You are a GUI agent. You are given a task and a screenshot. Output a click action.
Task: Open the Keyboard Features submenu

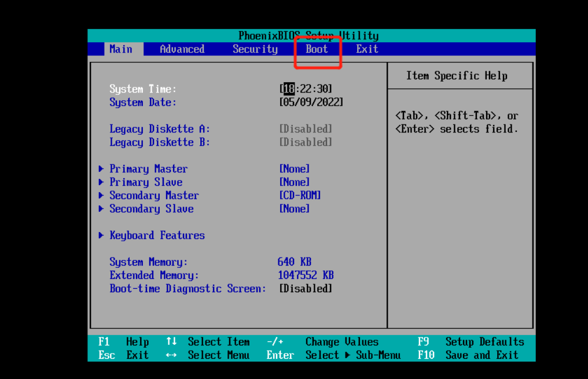click(x=157, y=236)
